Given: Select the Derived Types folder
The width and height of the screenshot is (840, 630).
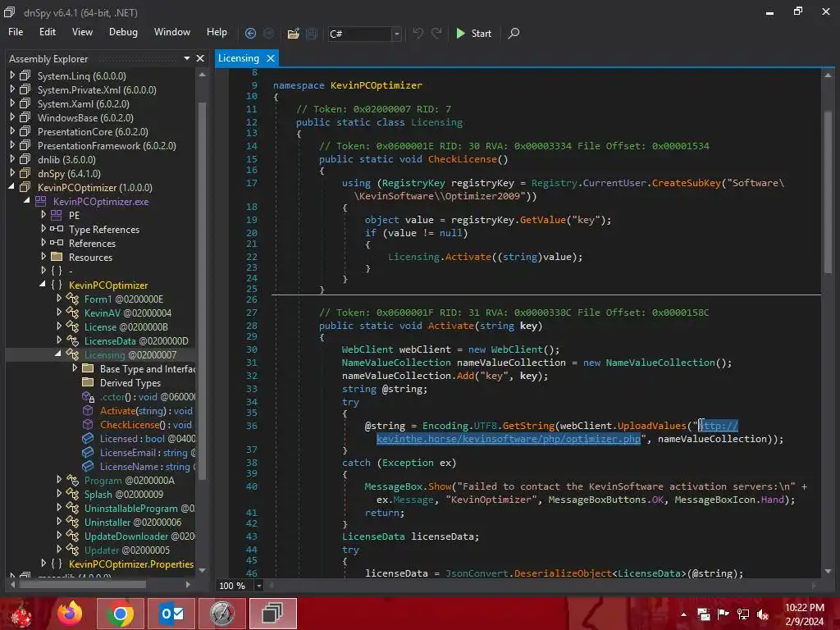Looking at the screenshot, I should point(130,383).
